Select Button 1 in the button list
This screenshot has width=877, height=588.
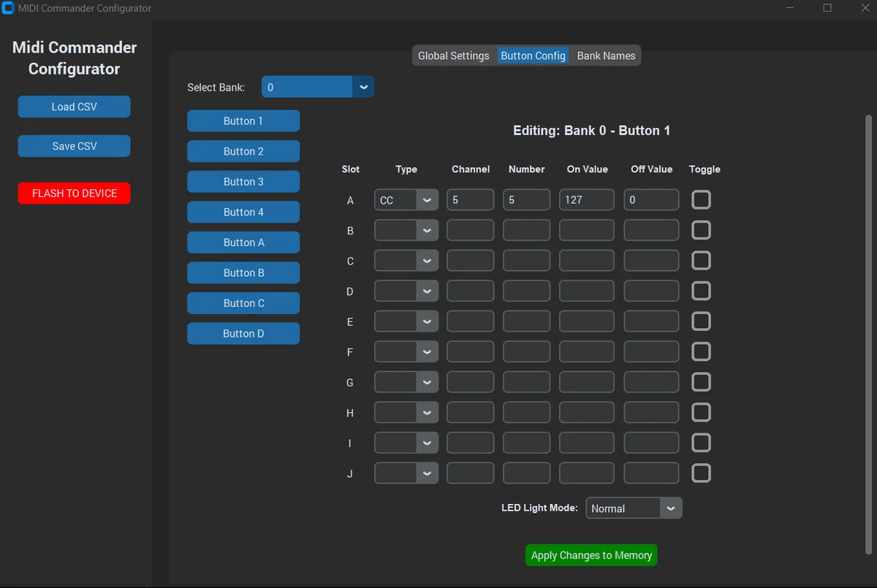pos(243,121)
